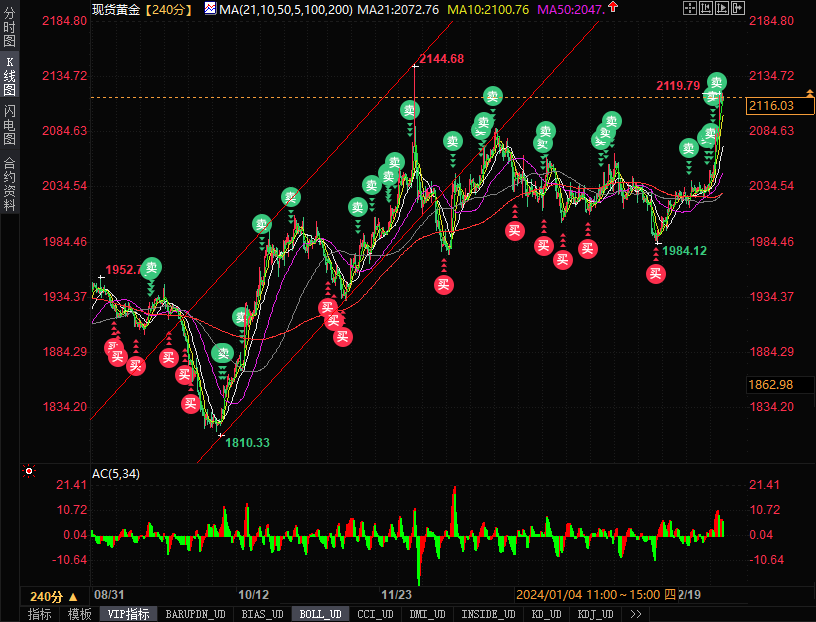Open the 240分 timeframe dropdown
Image resolution: width=816 pixels, height=622 pixels.
pyautogui.click(x=47, y=595)
